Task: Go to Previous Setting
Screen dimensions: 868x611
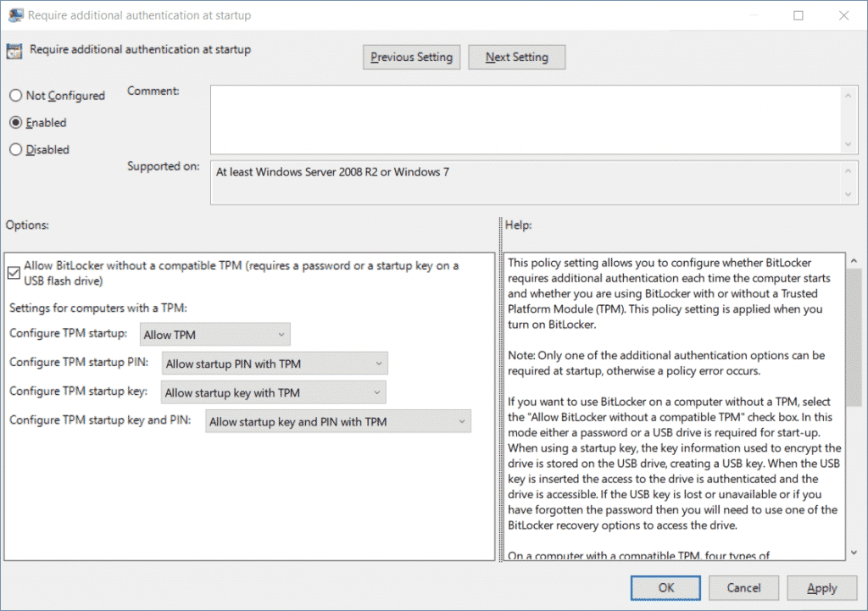Action: [x=411, y=57]
